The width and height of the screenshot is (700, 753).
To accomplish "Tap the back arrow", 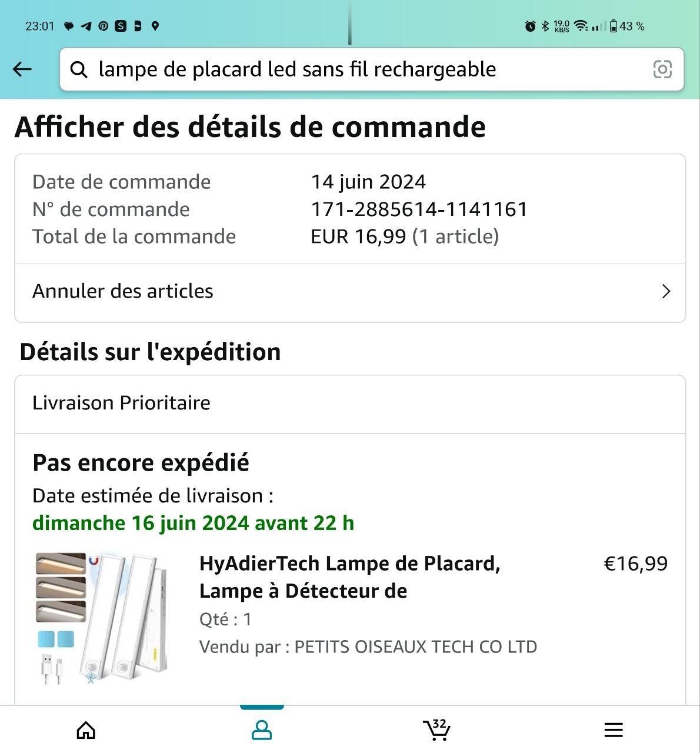I will pos(22,69).
